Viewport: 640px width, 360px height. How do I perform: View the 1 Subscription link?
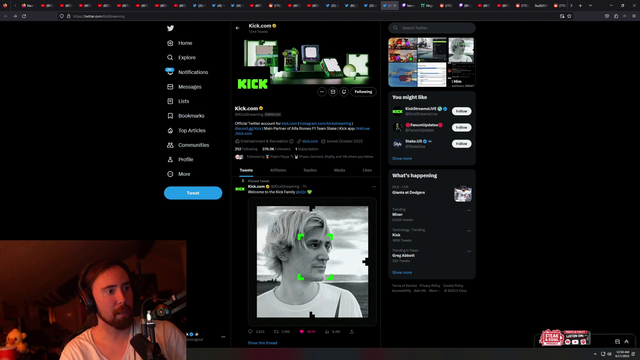tap(307, 149)
